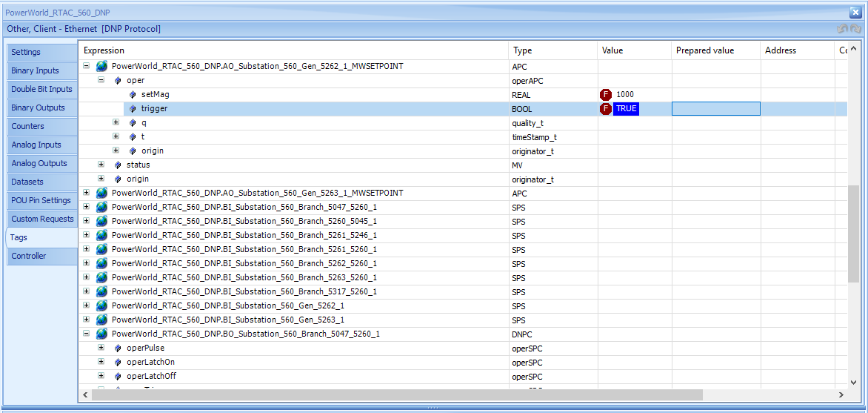The image size is (868, 413).
Task: Collapse BO_Substation_560_Branch_5047_5260_1 tag
Action: coord(87,334)
